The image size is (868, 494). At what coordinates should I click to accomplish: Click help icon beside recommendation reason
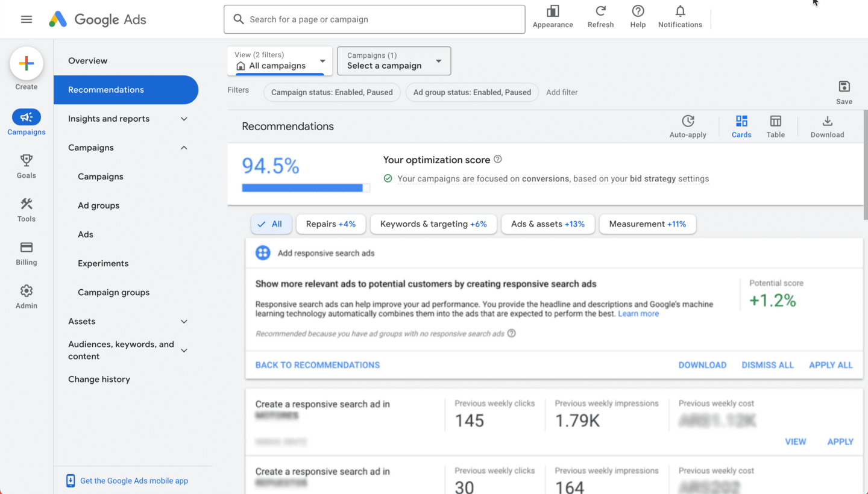tap(512, 333)
